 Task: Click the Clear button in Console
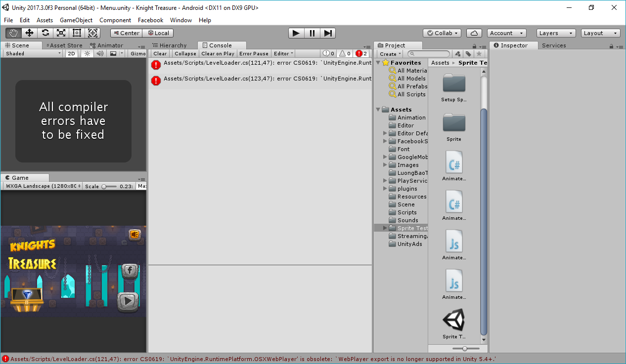[160, 53]
